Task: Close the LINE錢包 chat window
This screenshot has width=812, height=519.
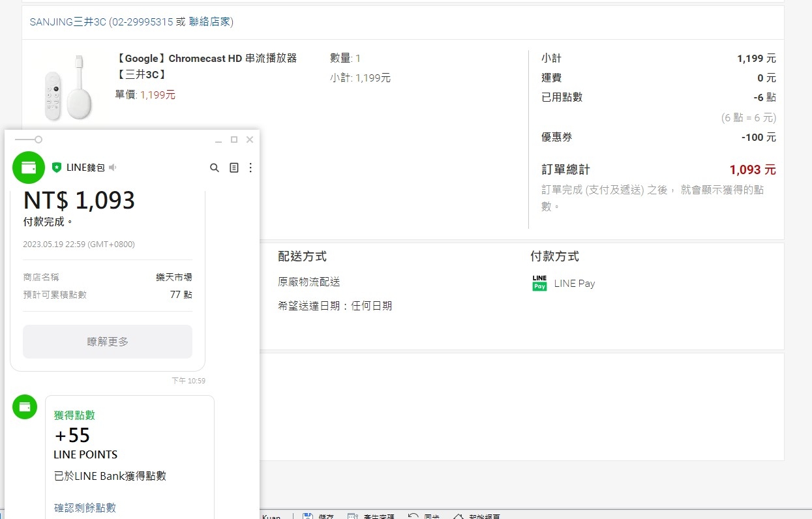Action: point(250,140)
